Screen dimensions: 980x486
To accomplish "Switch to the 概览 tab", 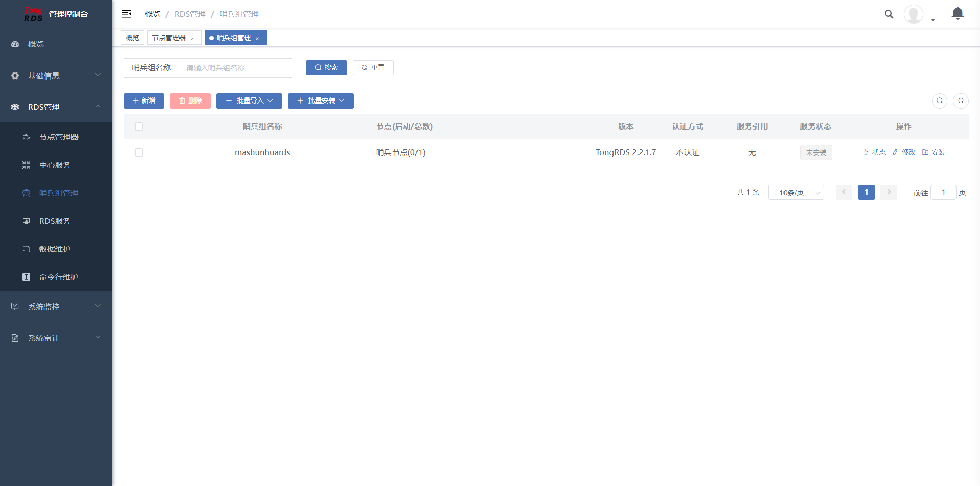I will [x=133, y=38].
